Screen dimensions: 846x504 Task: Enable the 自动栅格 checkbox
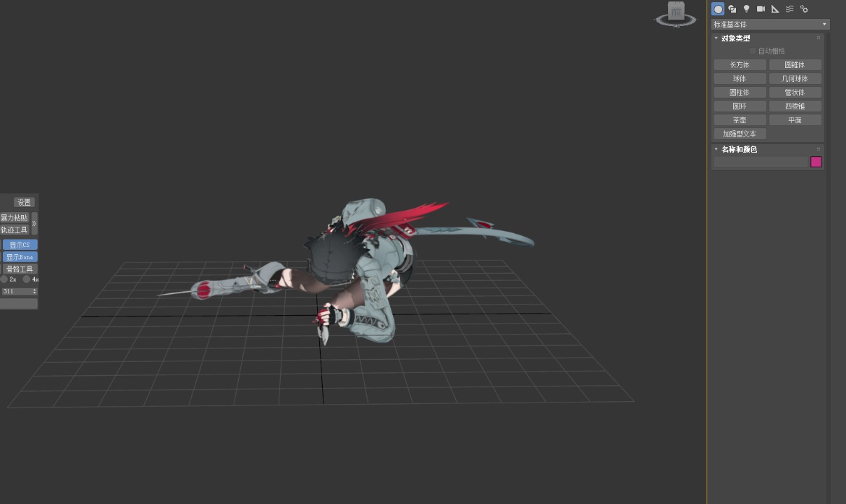coord(753,51)
